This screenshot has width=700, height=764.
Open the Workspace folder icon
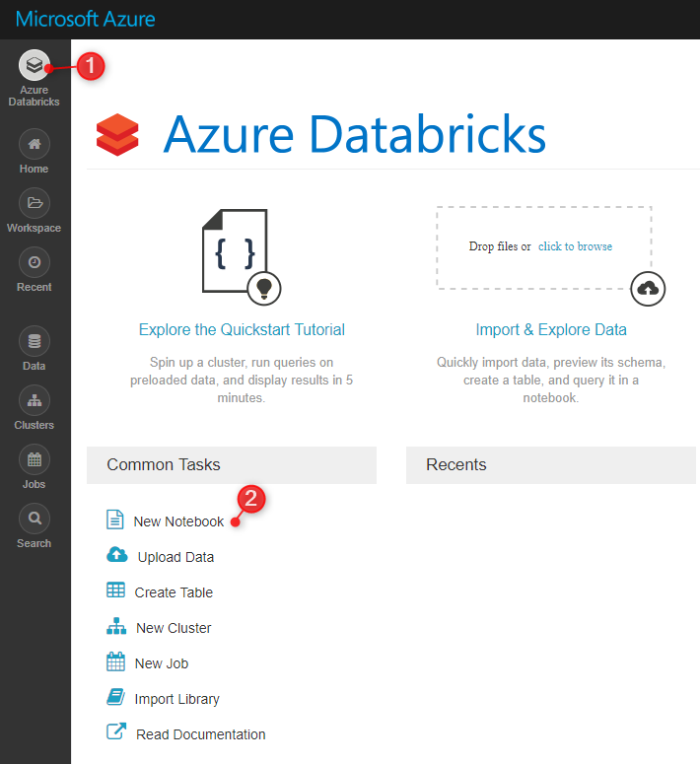point(35,203)
